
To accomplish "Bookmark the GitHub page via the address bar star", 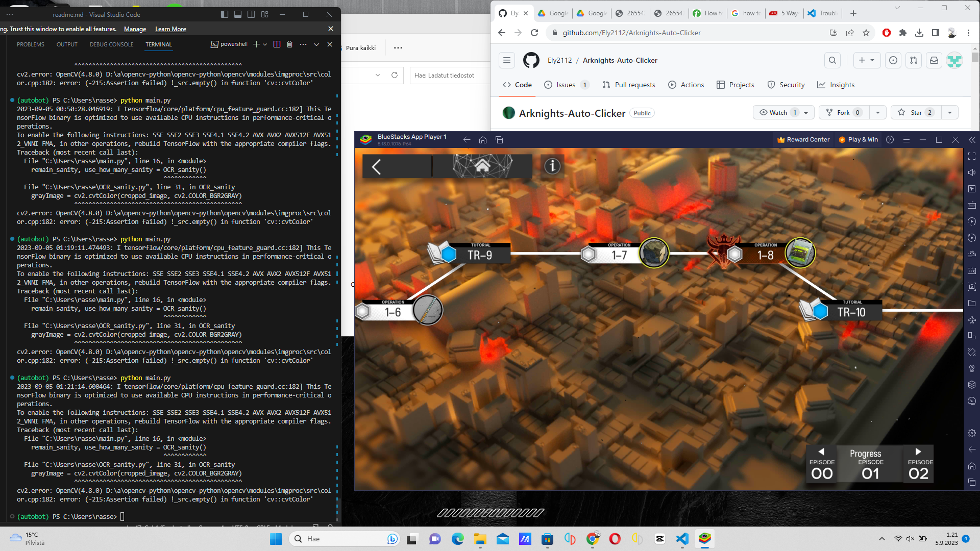I will 866,32.
